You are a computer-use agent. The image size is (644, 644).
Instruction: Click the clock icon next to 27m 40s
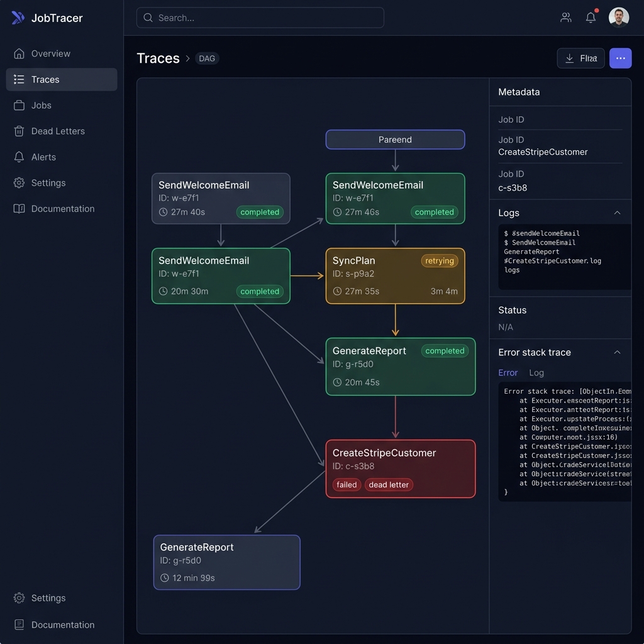[163, 212]
